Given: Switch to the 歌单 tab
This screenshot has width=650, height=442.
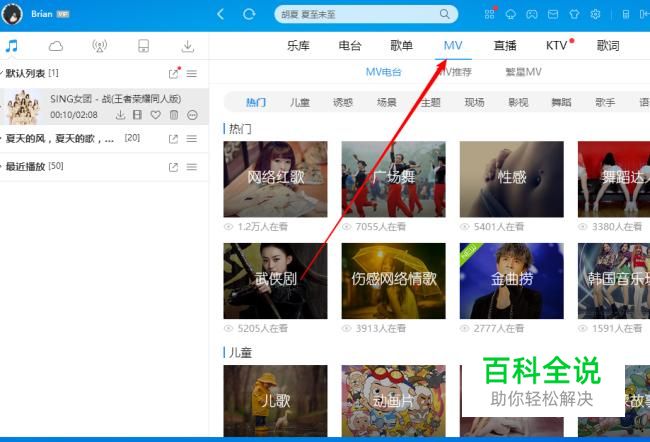Looking at the screenshot, I should (401, 45).
